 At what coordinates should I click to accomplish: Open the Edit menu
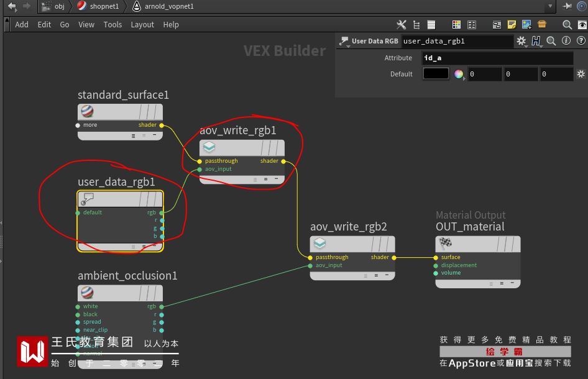click(x=44, y=25)
